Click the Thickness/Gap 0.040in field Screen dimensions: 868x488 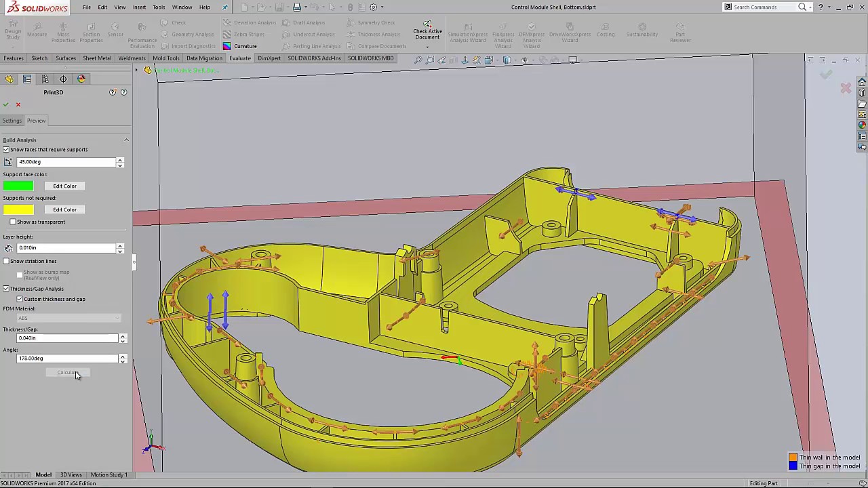click(68, 338)
